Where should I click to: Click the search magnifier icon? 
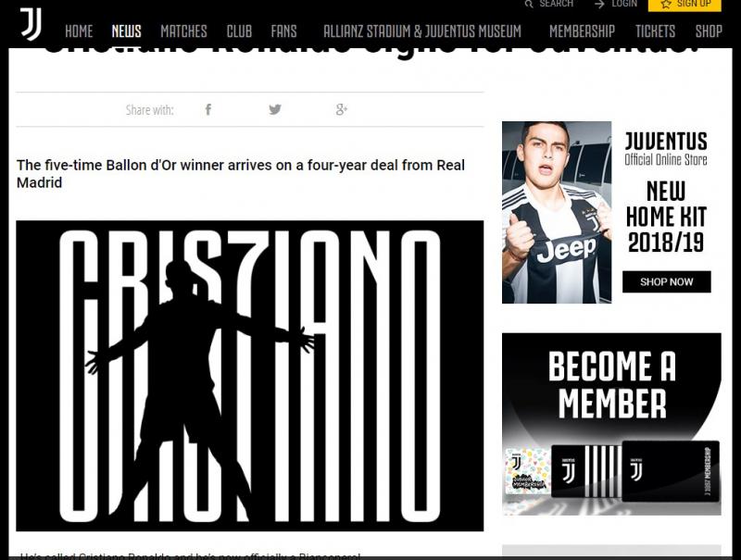point(529,4)
